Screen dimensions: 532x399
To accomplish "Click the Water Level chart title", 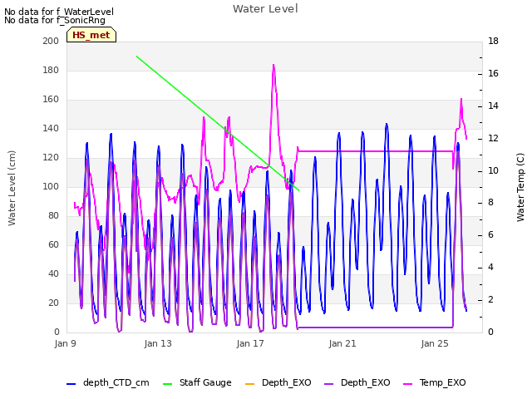I will click(265, 9).
